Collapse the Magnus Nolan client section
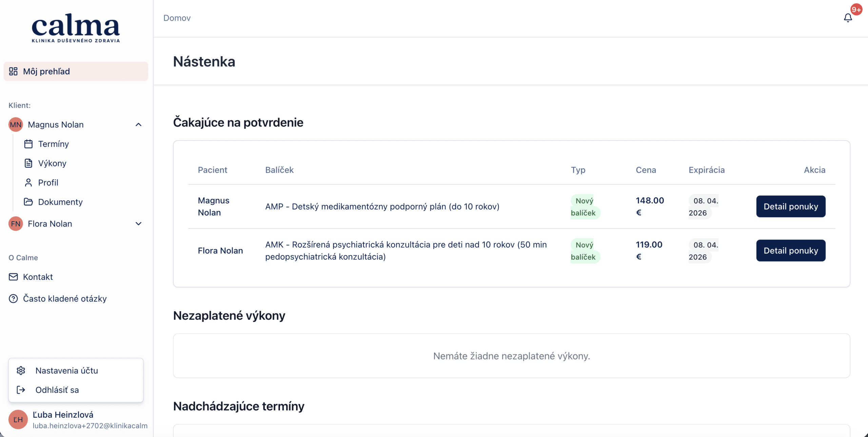868x437 pixels. [138, 125]
